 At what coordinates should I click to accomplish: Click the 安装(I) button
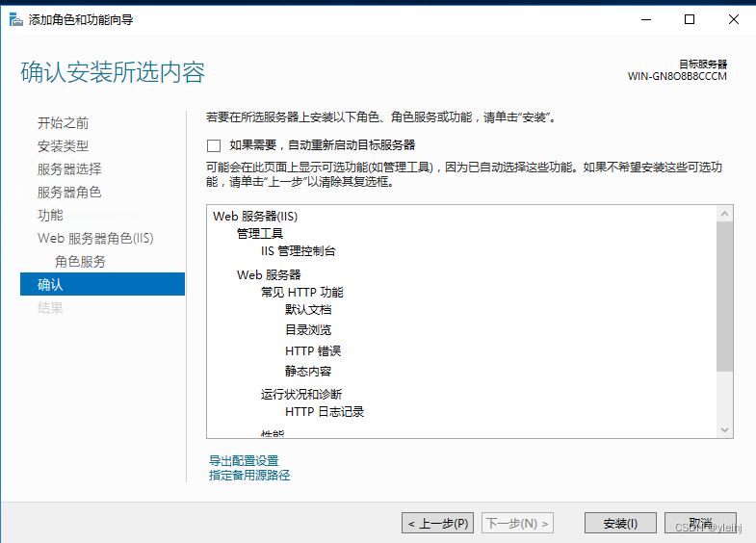tap(620, 523)
